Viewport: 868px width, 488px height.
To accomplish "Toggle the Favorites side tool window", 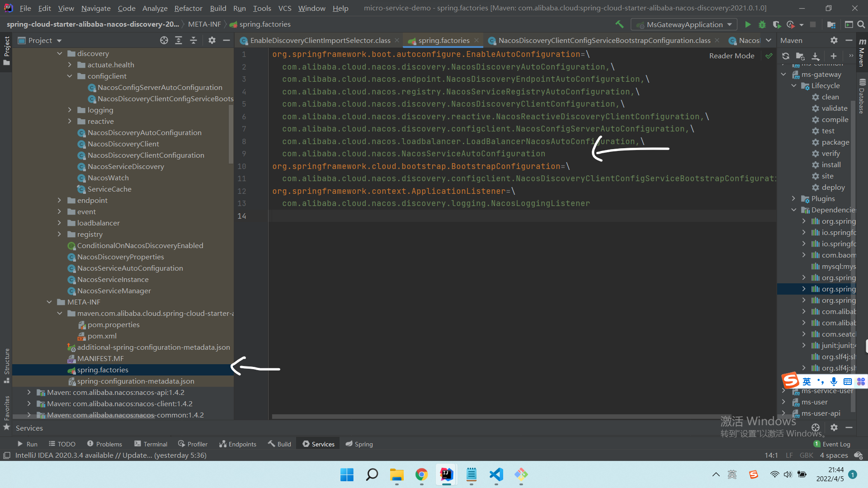I will (x=7, y=413).
